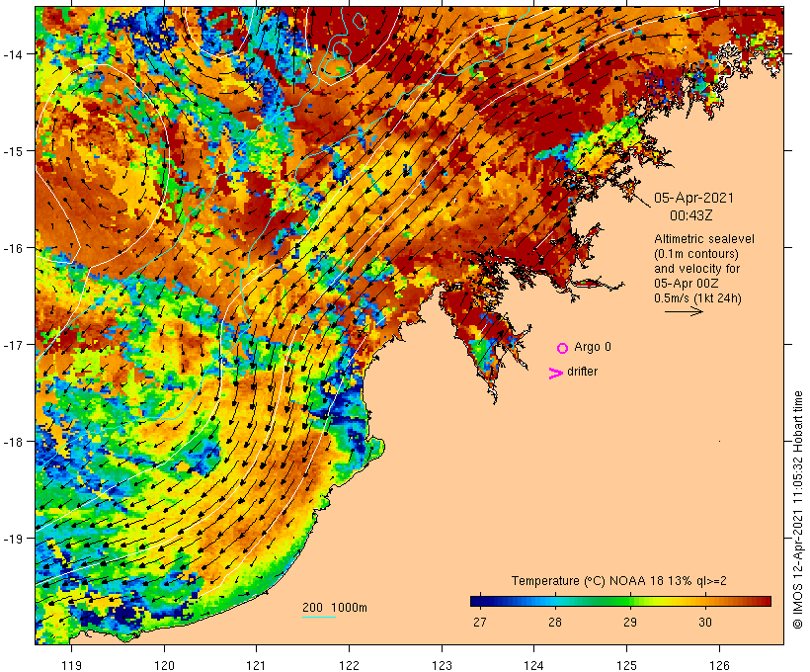810x672 pixels.
Task: Click the 119 longitude axis label
Action: click(x=72, y=666)
